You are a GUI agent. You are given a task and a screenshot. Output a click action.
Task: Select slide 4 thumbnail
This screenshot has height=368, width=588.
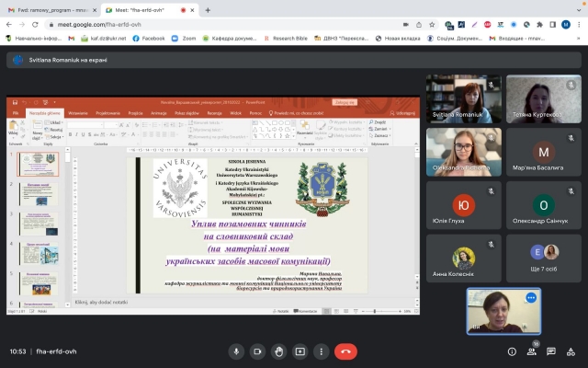(39, 254)
